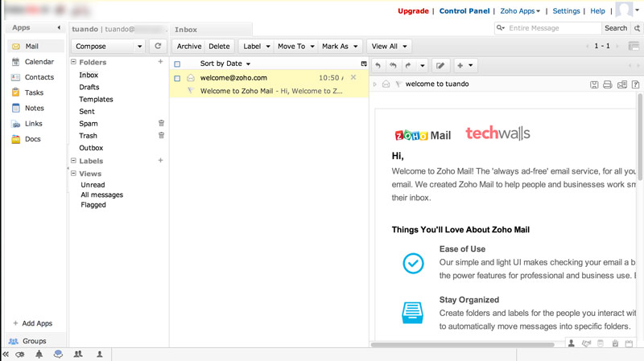Open the Drafts folder
This screenshot has height=361, width=644.
[89, 87]
